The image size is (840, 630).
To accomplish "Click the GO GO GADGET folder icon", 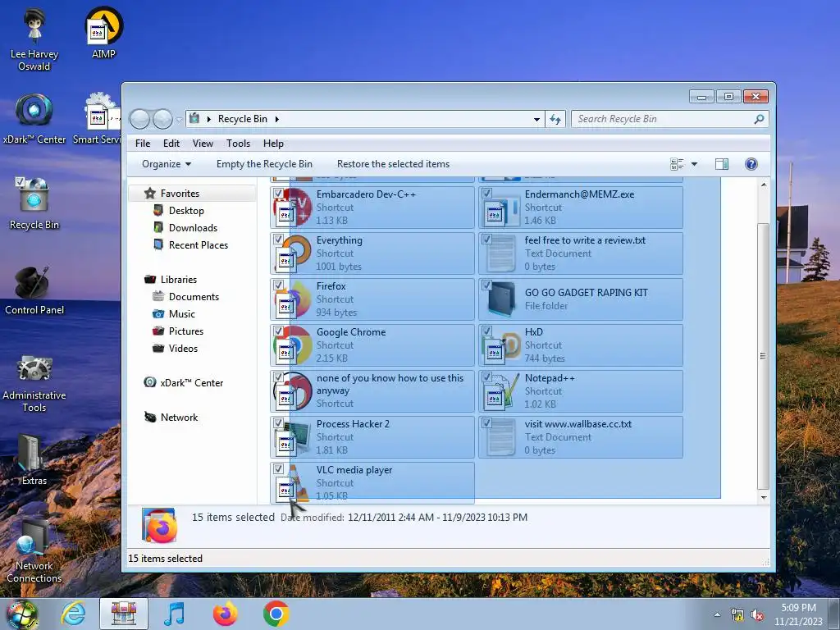I will [x=501, y=299].
